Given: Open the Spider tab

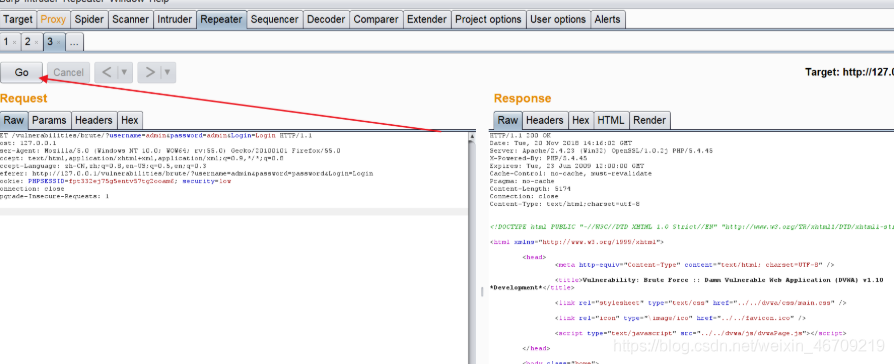Looking at the screenshot, I should (x=90, y=19).
